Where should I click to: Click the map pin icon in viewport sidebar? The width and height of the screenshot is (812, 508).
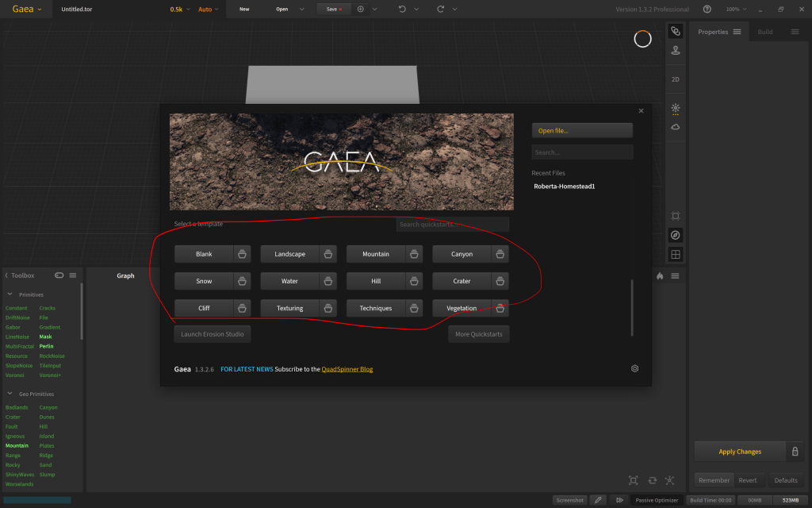coord(676,50)
